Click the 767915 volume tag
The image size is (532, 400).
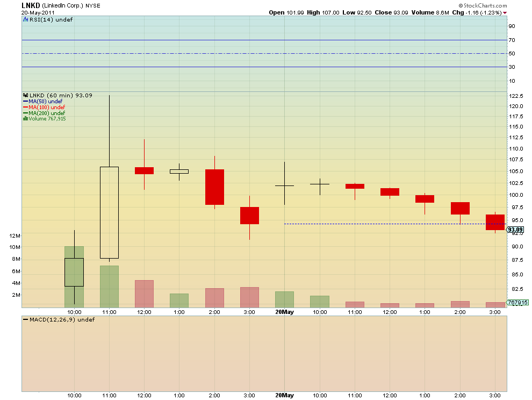517,302
